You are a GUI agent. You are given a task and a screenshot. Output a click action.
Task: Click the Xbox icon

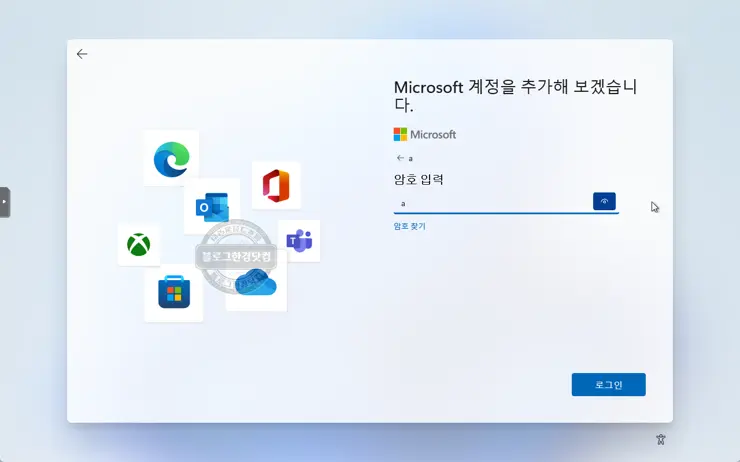(x=138, y=244)
